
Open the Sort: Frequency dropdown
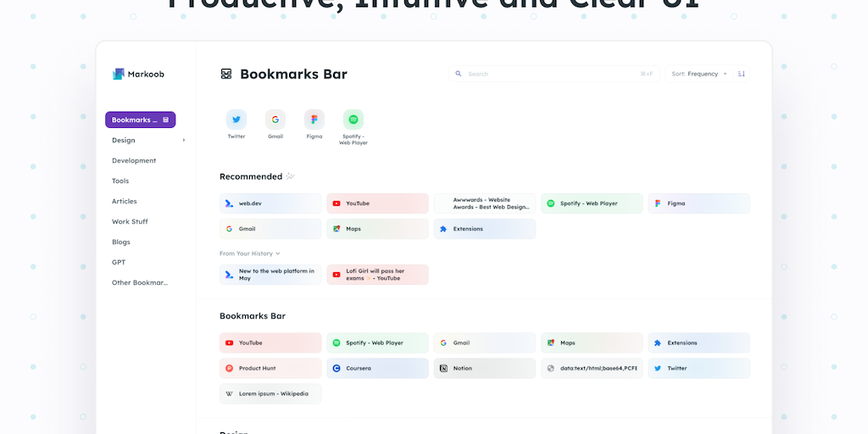tap(699, 74)
